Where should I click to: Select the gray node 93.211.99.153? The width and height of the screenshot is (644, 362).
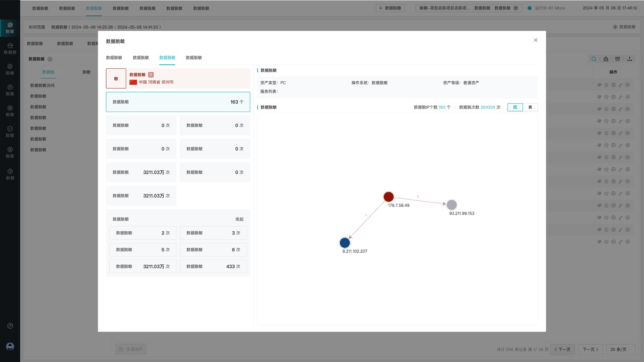click(452, 205)
